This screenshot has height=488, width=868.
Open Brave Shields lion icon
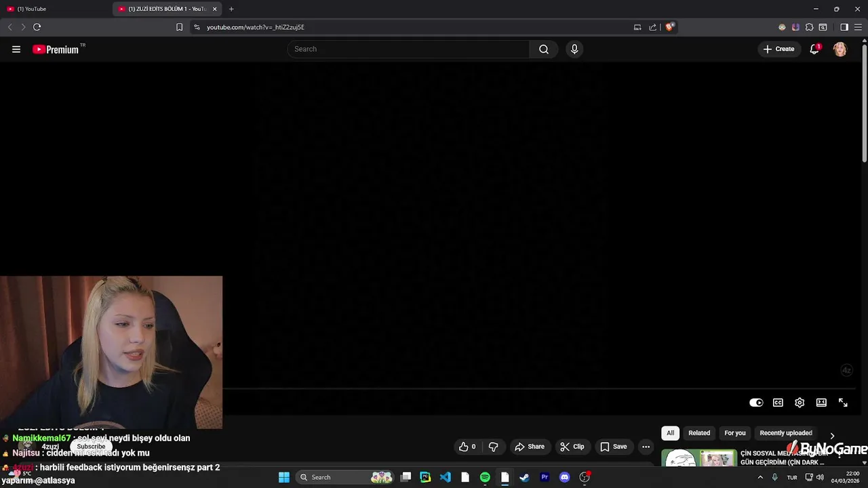pyautogui.click(x=669, y=27)
